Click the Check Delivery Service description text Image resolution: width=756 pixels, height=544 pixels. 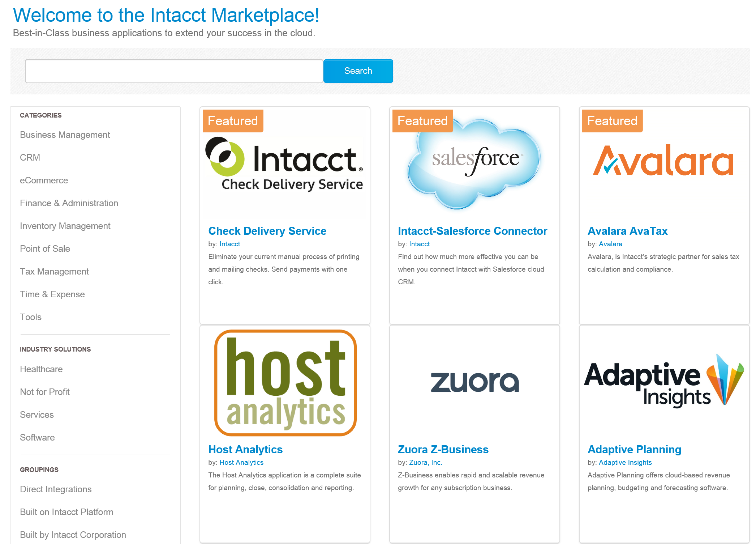tap(284, 269)
